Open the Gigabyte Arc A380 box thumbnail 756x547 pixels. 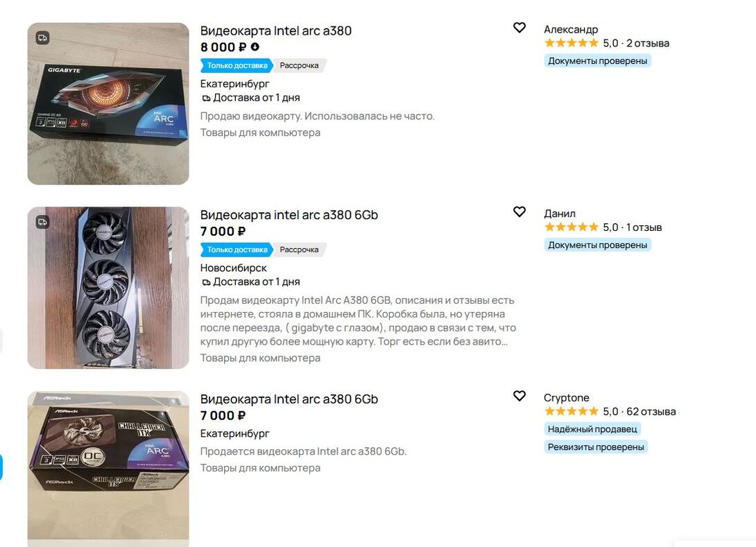[x=108, y=104]
